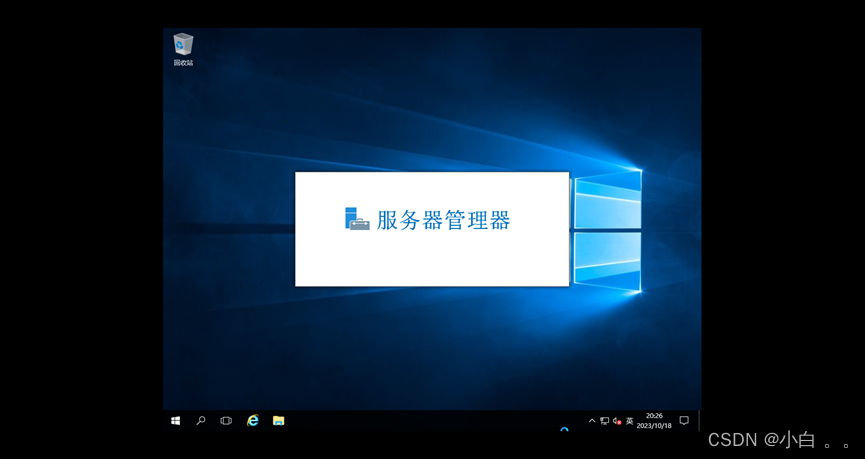865x459 pixels.
Task: Click the 服务器管理器 splash title
Action: click(444, 220)
